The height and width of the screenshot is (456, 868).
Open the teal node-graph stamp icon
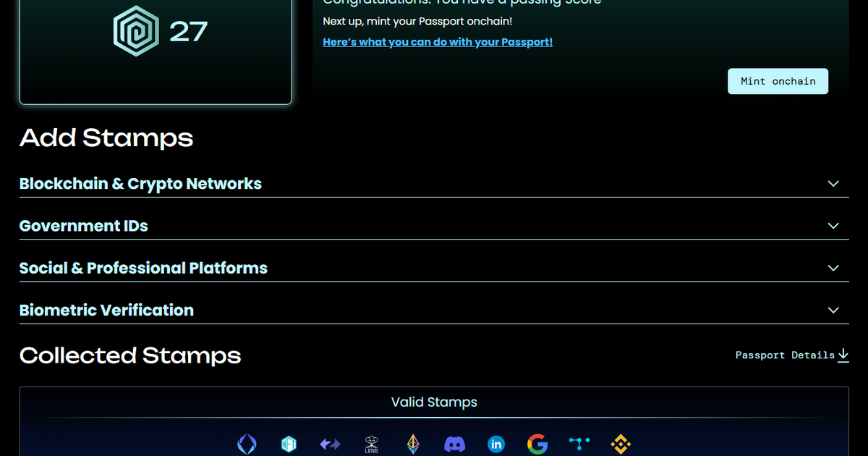pos(579,444)
